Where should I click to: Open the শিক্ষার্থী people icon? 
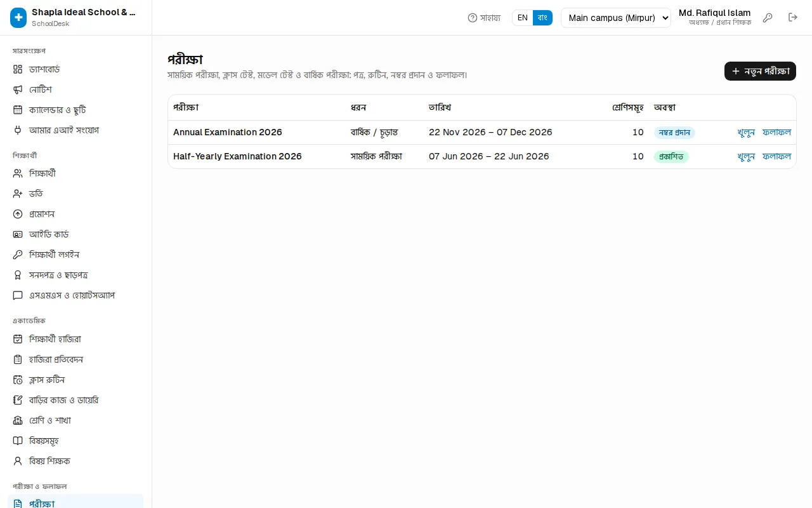point(18,173)
